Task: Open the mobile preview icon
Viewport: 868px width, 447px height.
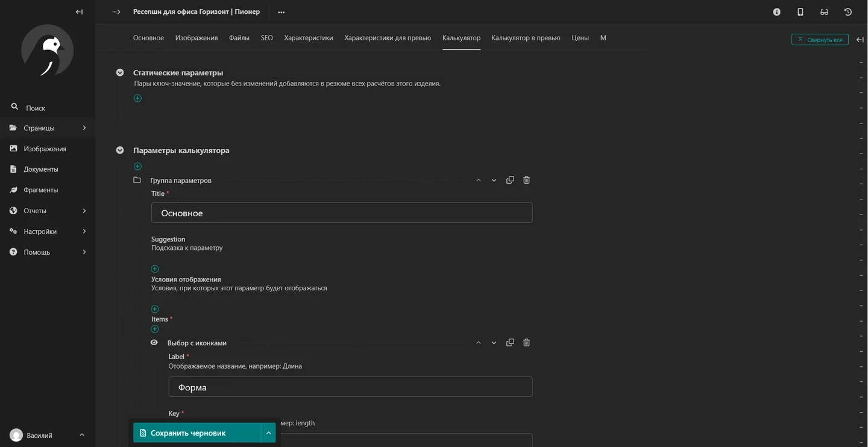Action: [x=800, y=12]
